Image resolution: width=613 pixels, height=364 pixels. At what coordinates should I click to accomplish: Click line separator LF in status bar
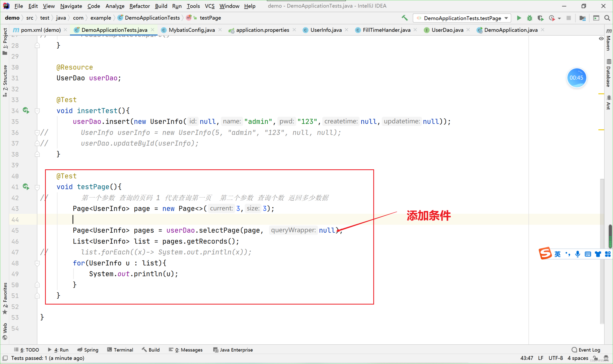[x=541, y=358]
